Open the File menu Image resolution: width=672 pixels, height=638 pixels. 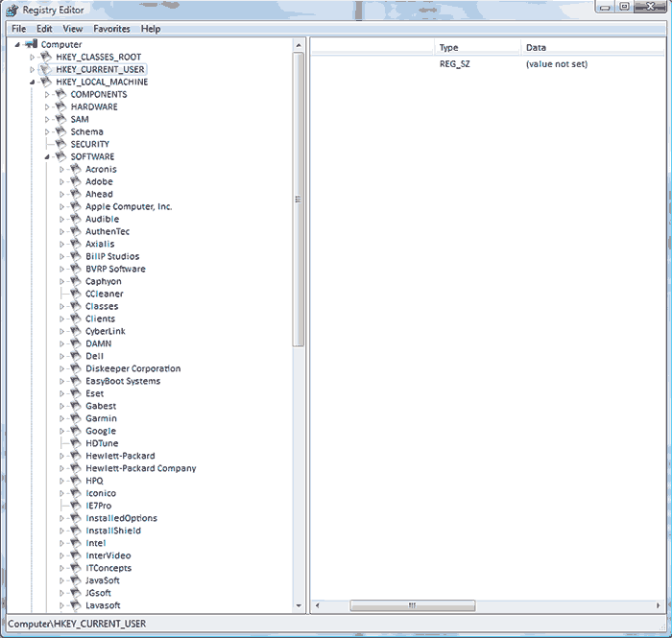pos(18,29)
